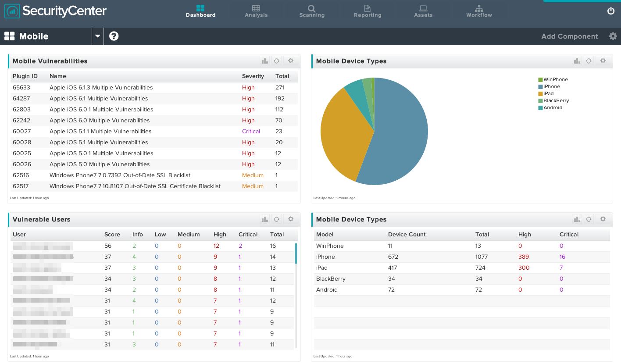Open settings gear of device types table panel
This screenshot has height=364, width=621.
click(603, 219)
